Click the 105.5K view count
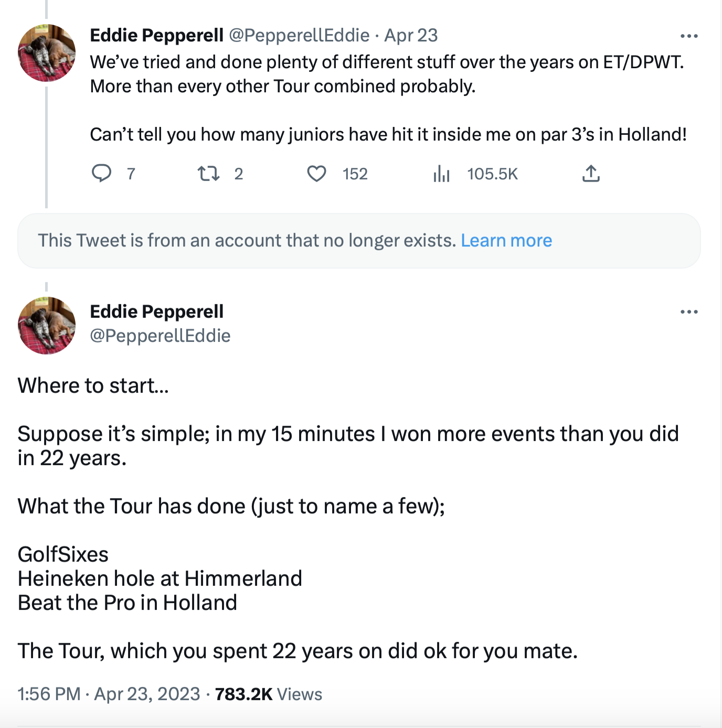The image size is (722, 728). tap(492, 174)
